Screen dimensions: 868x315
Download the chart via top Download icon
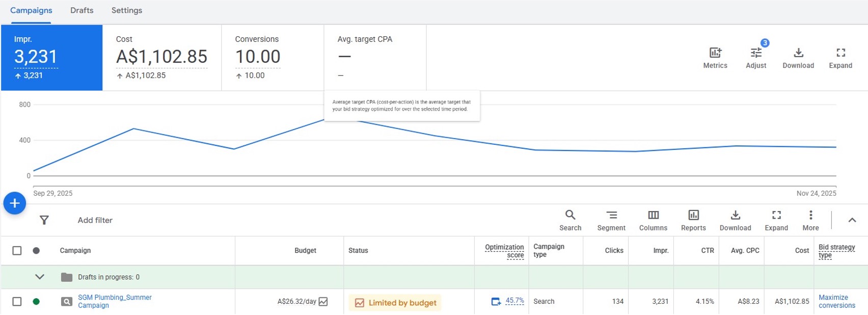click(x=798, y=53)
